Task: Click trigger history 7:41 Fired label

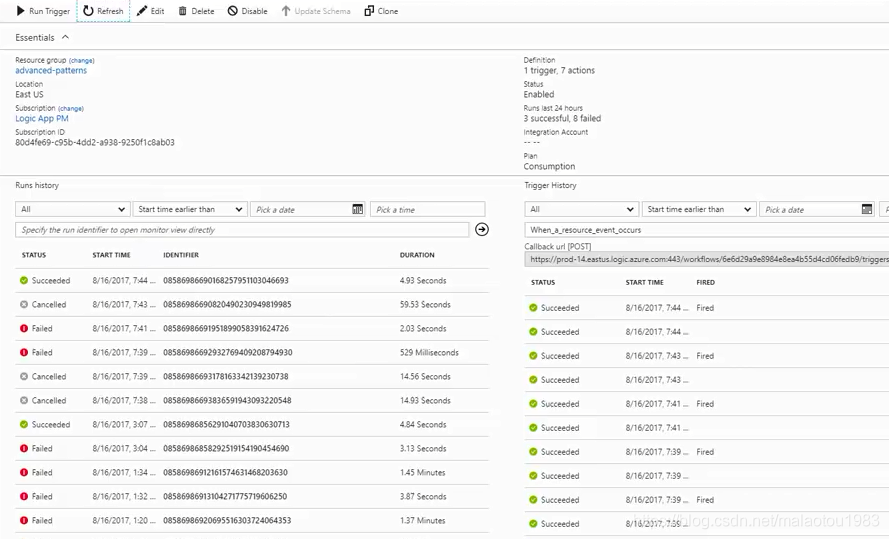Action: point(705,404)
